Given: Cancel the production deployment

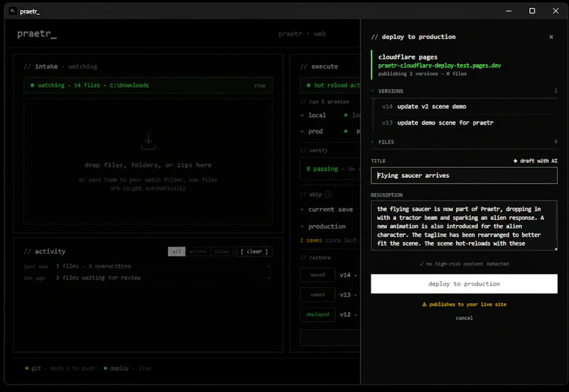Looking at the screenshot, I should [464, 318].
